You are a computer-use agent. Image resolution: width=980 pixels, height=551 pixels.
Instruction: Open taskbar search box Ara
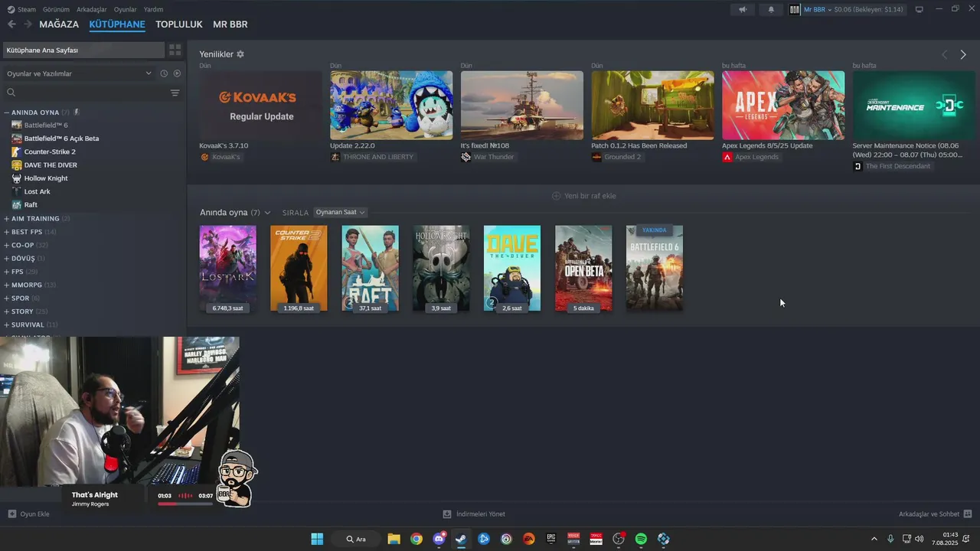(356, 539)
